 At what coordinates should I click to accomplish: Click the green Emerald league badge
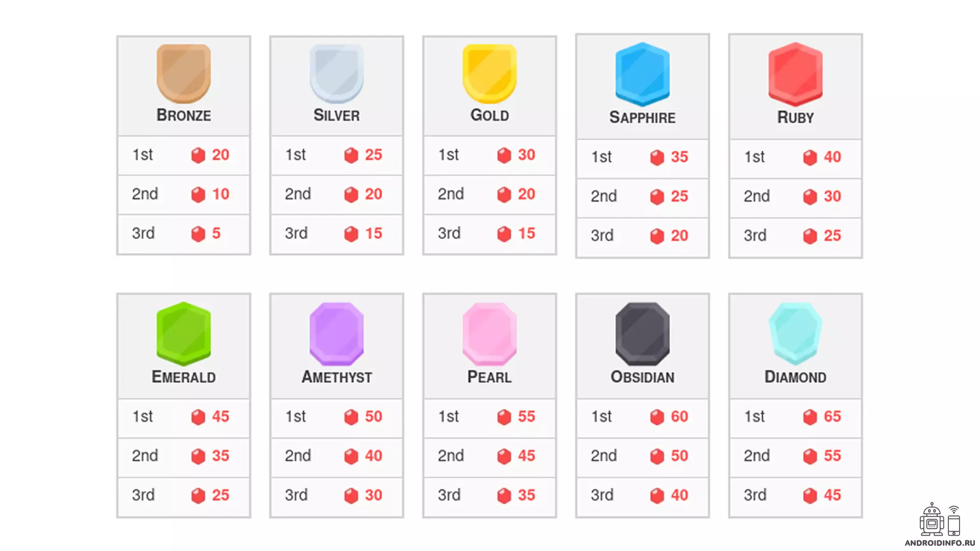coord(184,334)
